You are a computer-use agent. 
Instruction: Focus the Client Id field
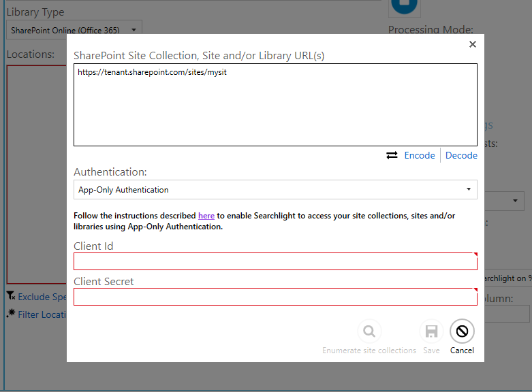(275, 261)
